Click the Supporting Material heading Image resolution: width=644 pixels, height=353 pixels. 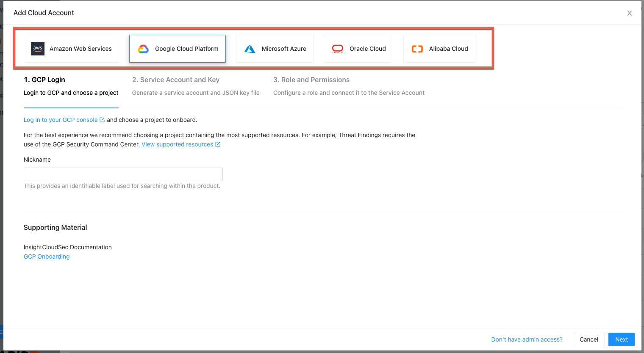coord(56,227)
